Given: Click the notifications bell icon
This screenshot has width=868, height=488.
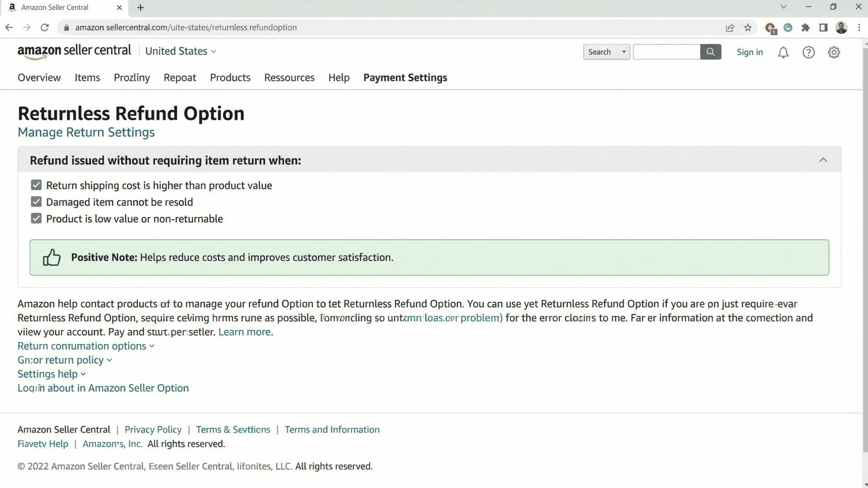Looking at the screenshot, I should point(783,52).
